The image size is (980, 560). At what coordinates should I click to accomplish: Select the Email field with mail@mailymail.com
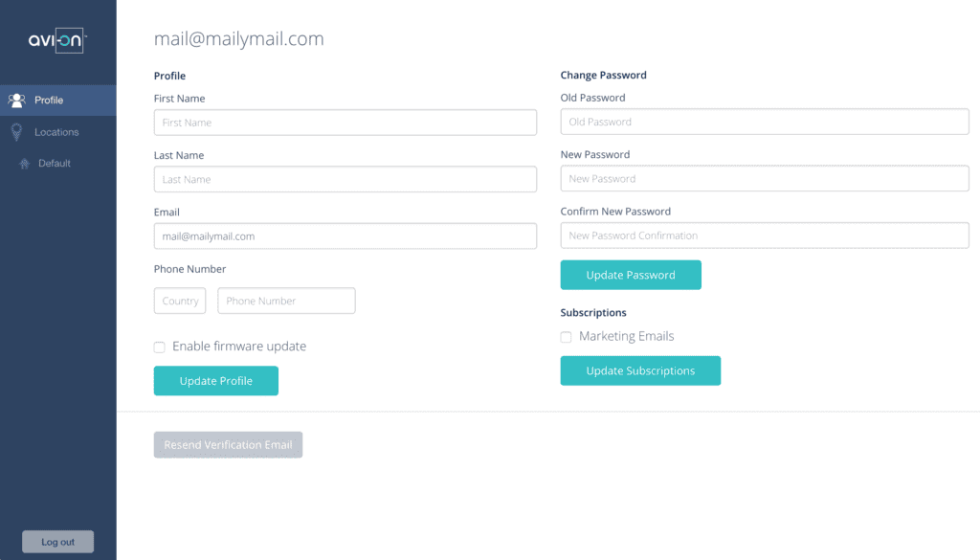pyautogui.click(x=345, y=236)
